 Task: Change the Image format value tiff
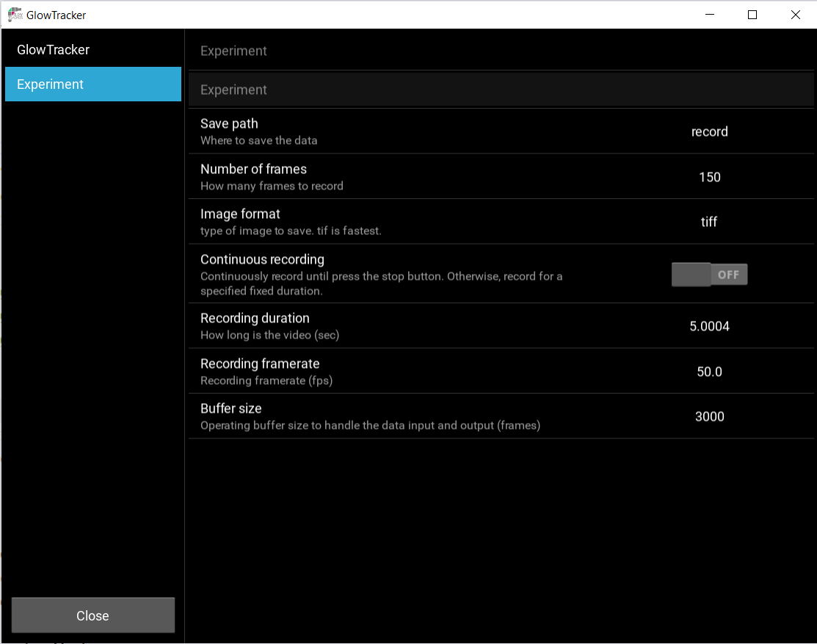point(709,222)
